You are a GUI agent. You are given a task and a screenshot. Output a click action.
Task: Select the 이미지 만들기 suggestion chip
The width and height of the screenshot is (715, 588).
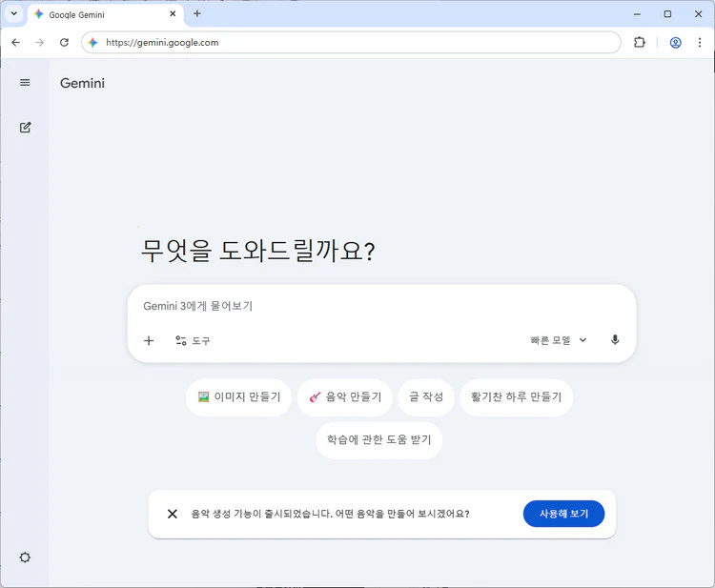238,397
